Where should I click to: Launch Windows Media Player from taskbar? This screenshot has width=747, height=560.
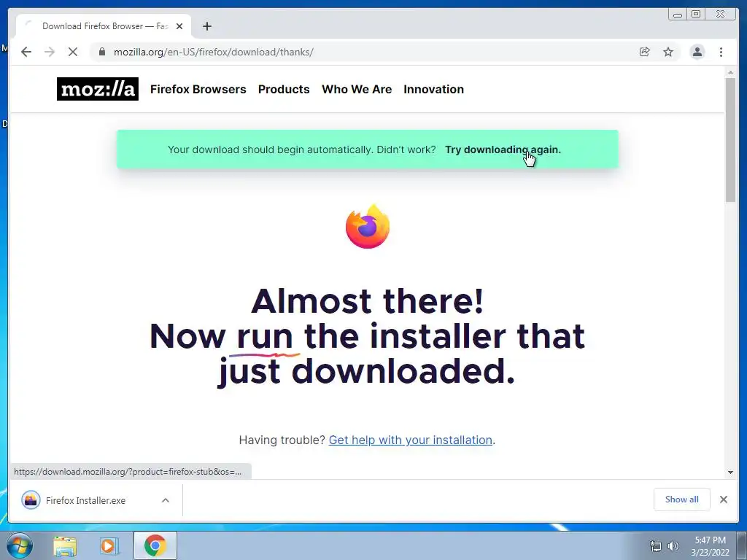point(109,545)
